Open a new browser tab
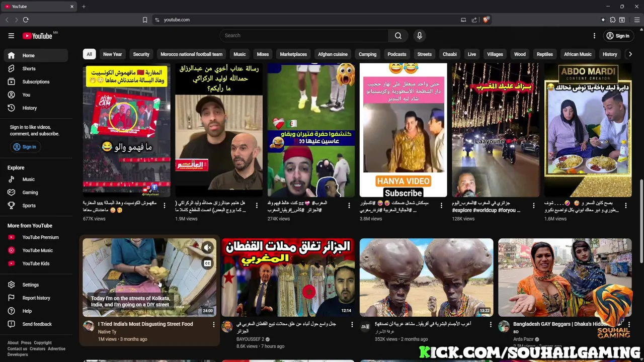Viewport: 644px width, 362px height. tap(84, 7)
